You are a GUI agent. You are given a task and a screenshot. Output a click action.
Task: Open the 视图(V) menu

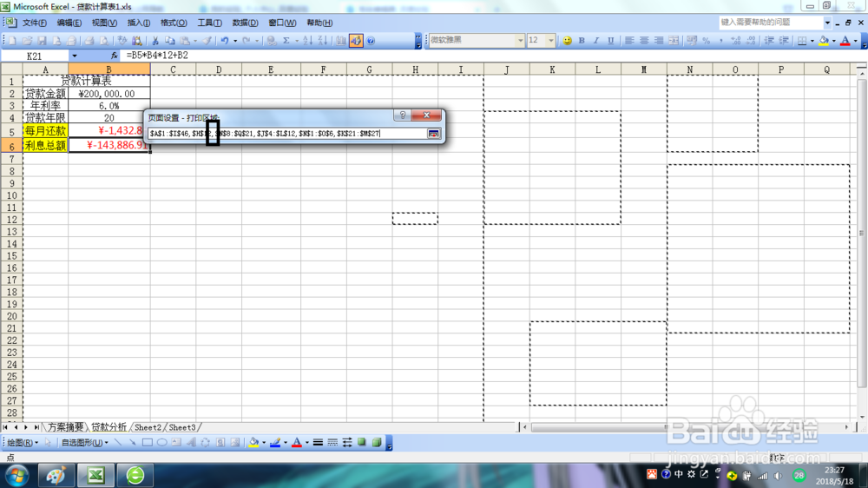point(104,23)
